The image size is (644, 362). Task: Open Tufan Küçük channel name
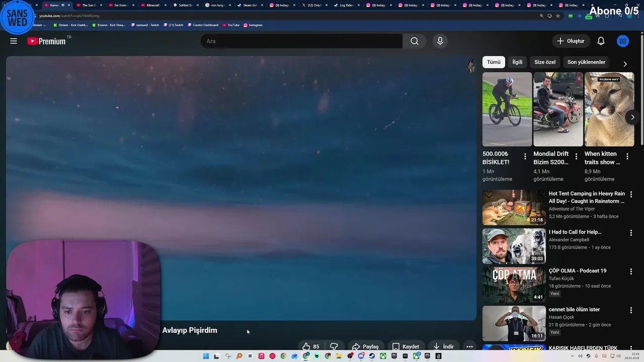562,279
